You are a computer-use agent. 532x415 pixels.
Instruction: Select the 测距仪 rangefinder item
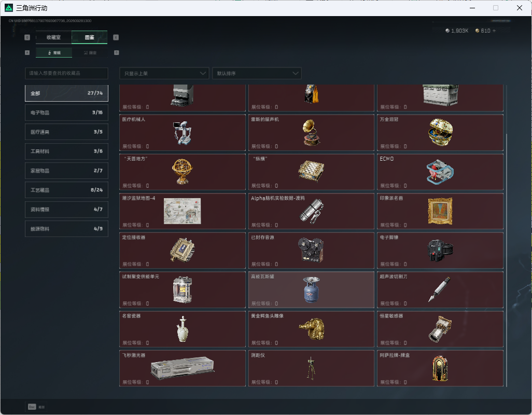(x=311, y=368)
